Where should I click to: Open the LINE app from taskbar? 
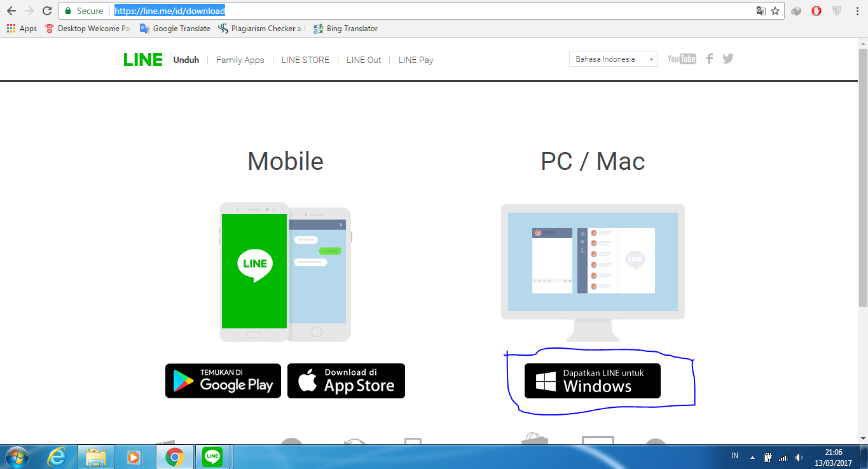[x=212, y=457]
